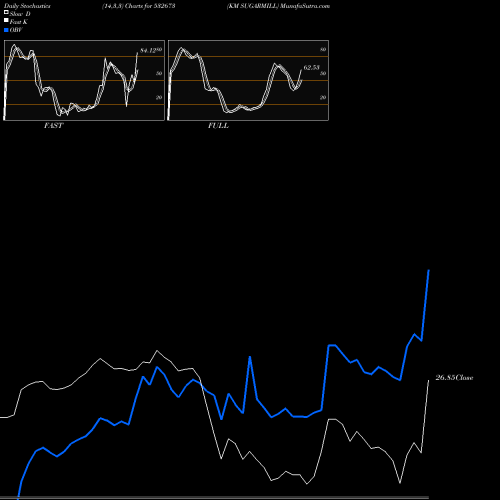Click the 20 level label in FAST chart
Image resolution: width=500 pixels, height=500 pixels.
159,97
